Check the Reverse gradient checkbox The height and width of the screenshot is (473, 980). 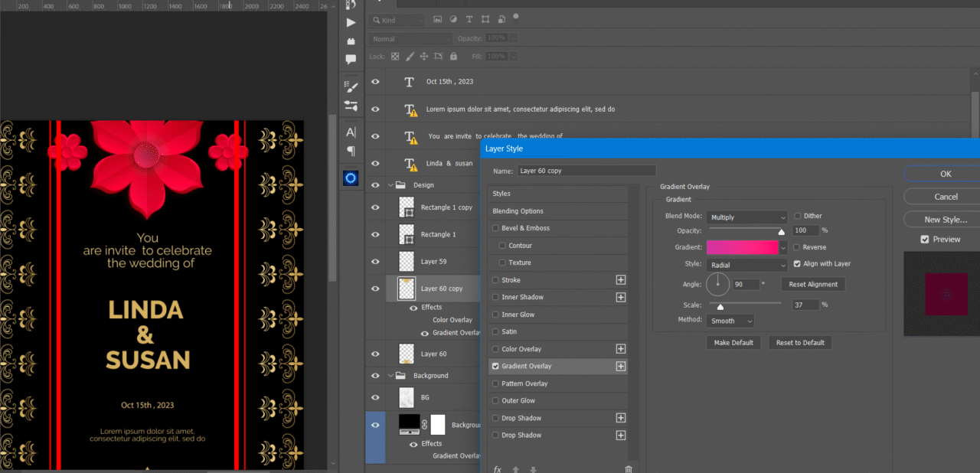[x=798, y=247]
